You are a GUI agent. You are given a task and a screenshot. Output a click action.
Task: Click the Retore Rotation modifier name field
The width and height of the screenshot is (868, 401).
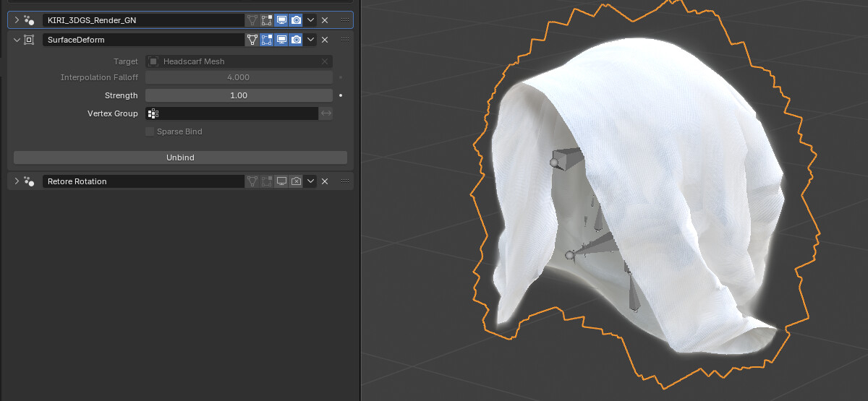(x=143, y=181)
